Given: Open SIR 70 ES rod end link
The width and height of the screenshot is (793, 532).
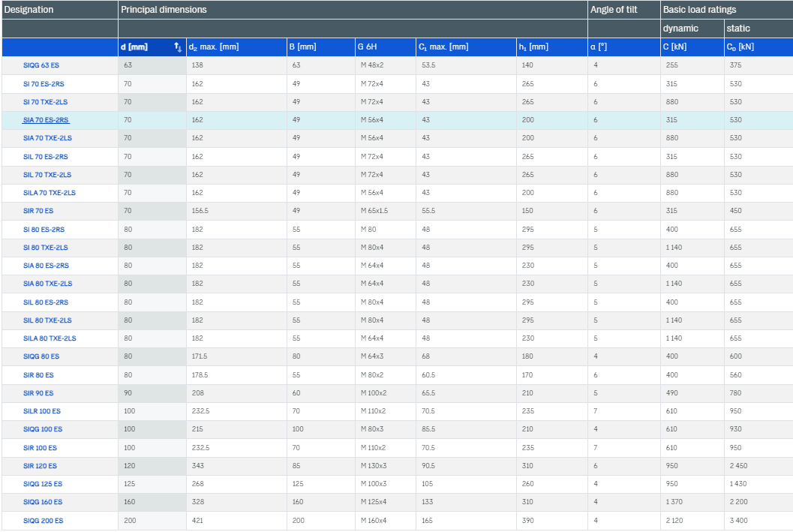Looking at the screenshot, I should 38,212.
